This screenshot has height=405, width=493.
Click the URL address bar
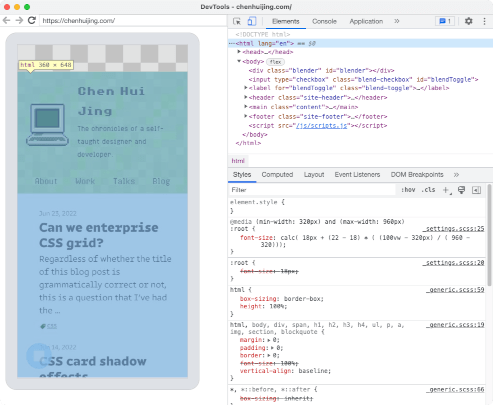click(x=133, y=21)
